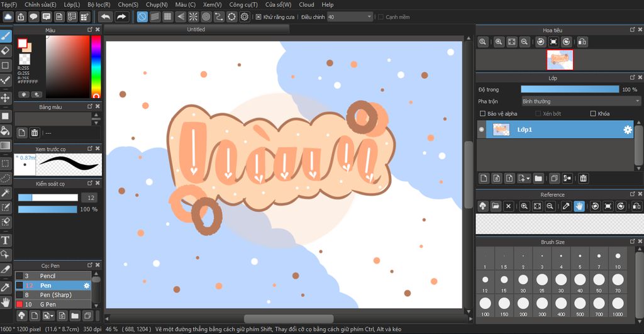This screenshot has width=644, height=334.
Task: Open the Lớp(L) menu
Action: click(72, 4)
